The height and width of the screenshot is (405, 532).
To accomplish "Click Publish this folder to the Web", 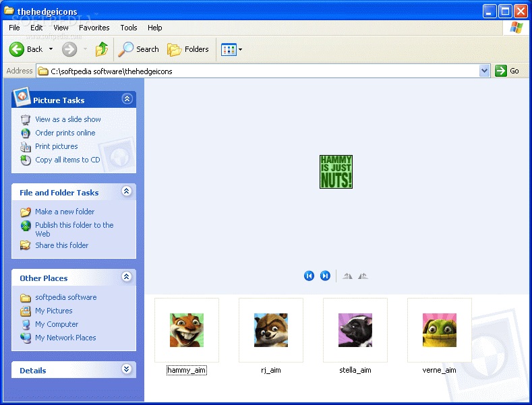I will [74, 229].
